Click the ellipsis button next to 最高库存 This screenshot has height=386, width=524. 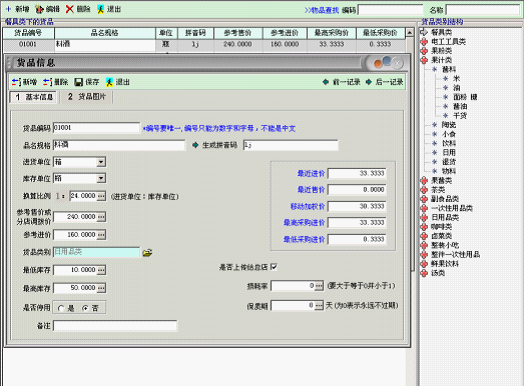click(x=101, y=288)
